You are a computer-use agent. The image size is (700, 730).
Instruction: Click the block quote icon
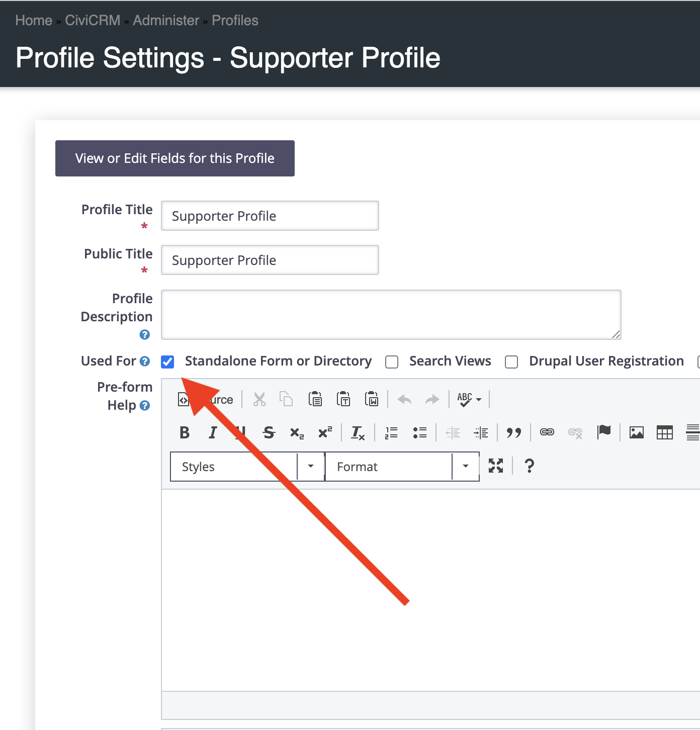513,432
